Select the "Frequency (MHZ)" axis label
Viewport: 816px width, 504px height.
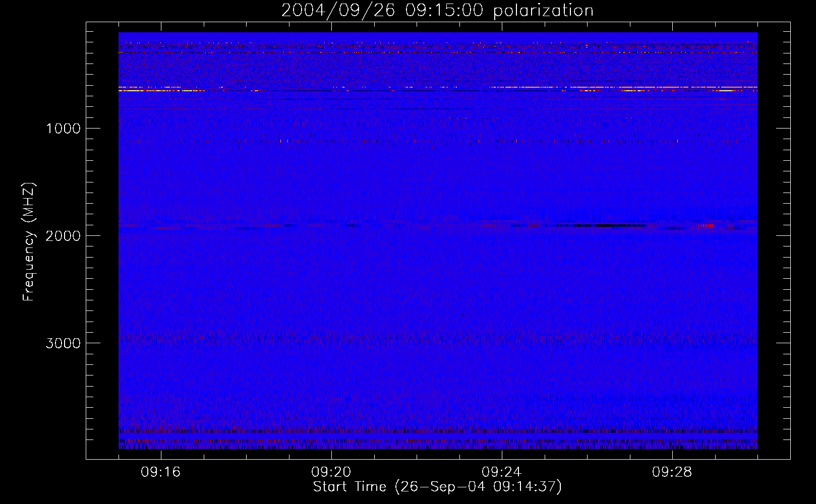(x=29, y=242)
